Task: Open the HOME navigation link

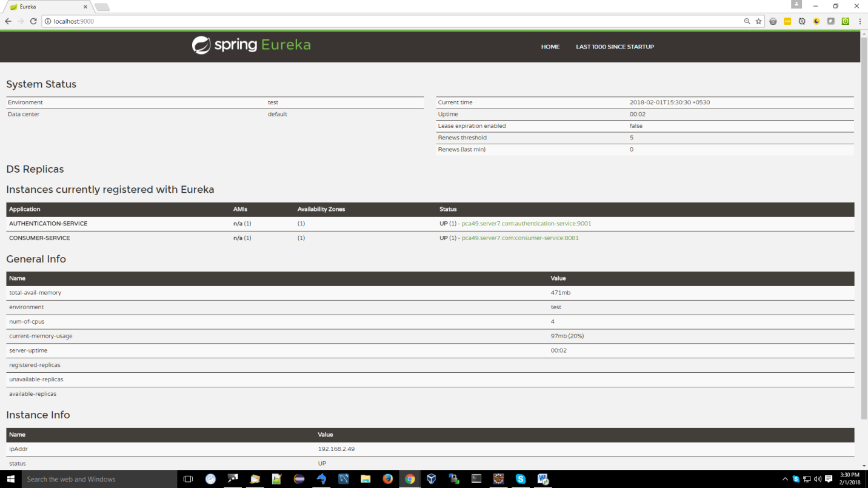Action: coord(550,47)
